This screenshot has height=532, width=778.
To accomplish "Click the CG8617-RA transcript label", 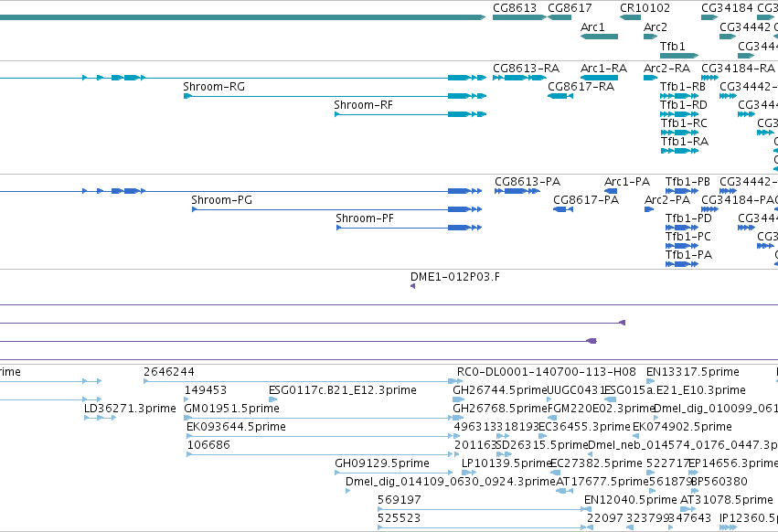I will (581, 86).
